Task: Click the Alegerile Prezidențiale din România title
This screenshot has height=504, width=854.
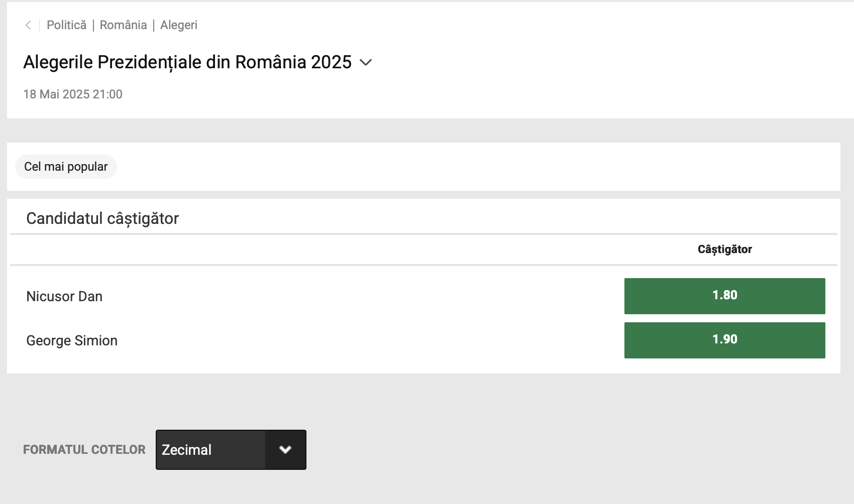Action: (187, 62)
